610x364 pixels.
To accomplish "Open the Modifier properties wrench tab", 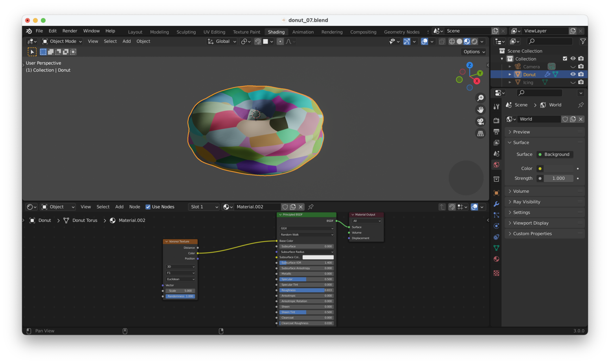I will 496,204.
